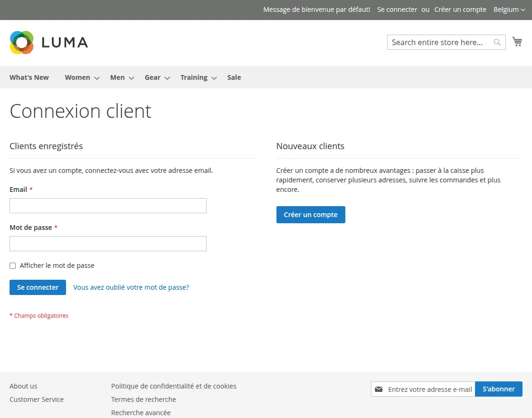Click inside the Email login field
Screen dimensions: 532x418
[108, 205]
